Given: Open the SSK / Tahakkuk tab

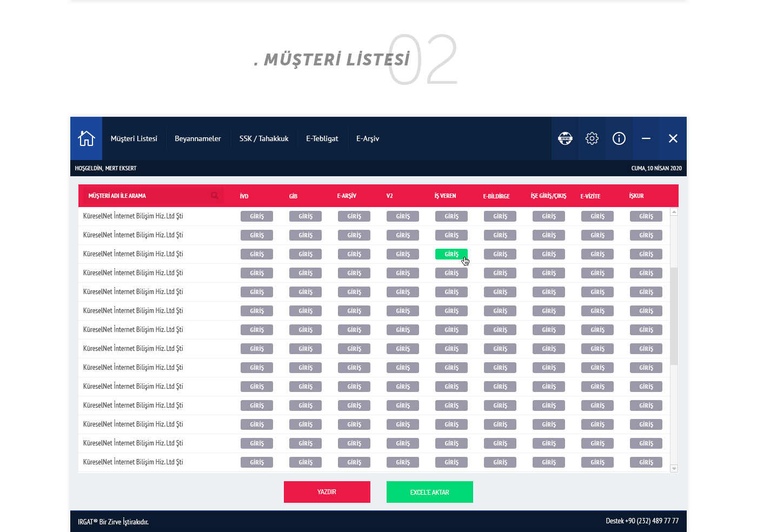Looking at the screenshot, I should coord(264,138).
